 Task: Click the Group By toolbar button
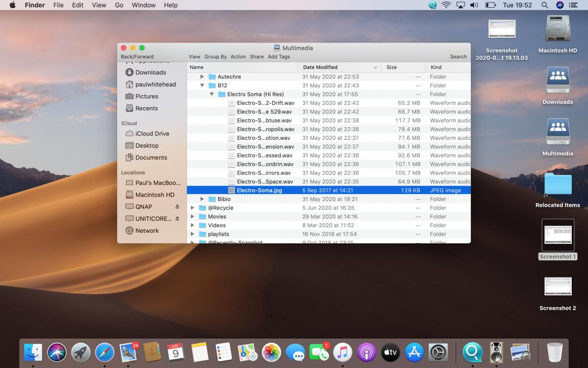(x=215, y=57)
